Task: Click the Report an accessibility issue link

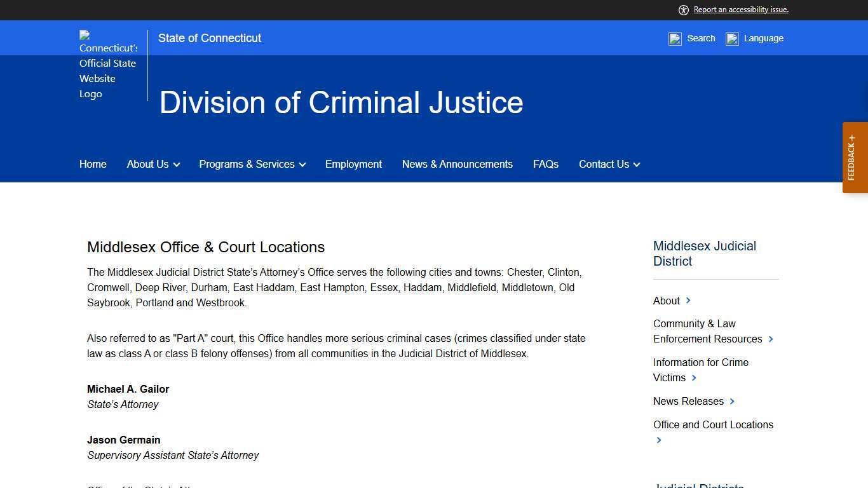Action: pos(741,10)
